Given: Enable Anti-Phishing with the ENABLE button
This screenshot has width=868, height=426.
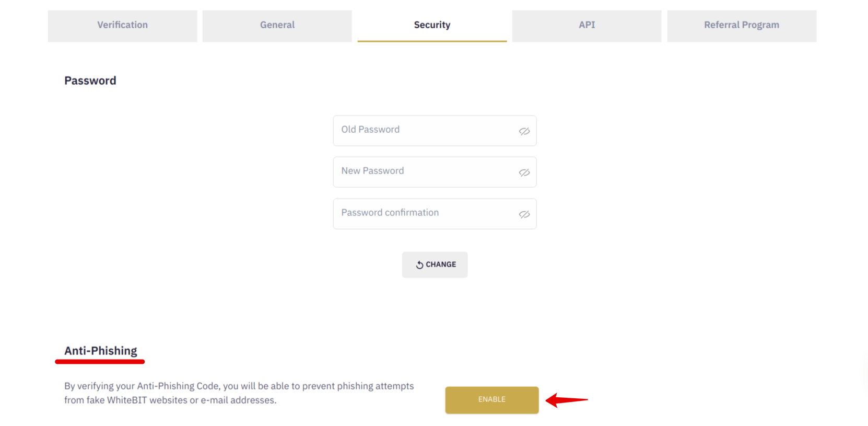Looking at the screenshot, I should [492, 400].
